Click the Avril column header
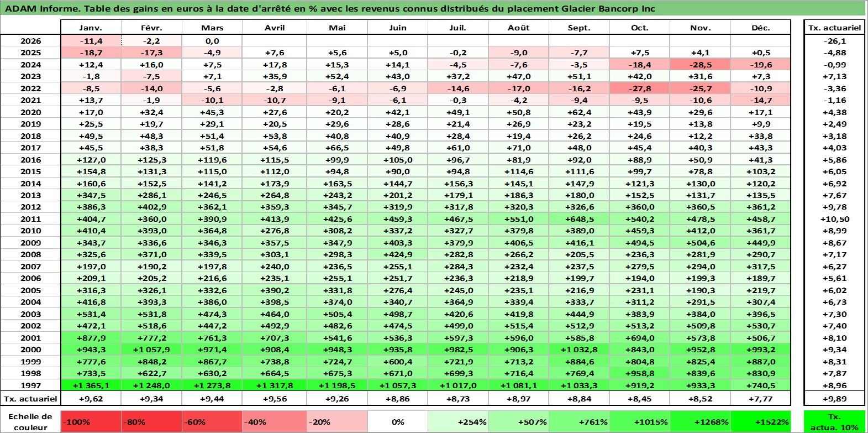This screenshot has width=868, height=433. 274,28
